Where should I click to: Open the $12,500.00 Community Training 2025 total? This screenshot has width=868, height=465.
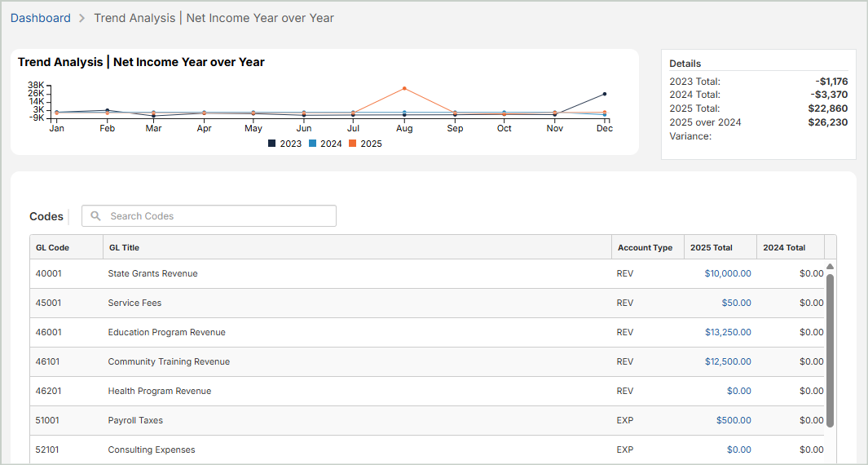tap(728, 361)
